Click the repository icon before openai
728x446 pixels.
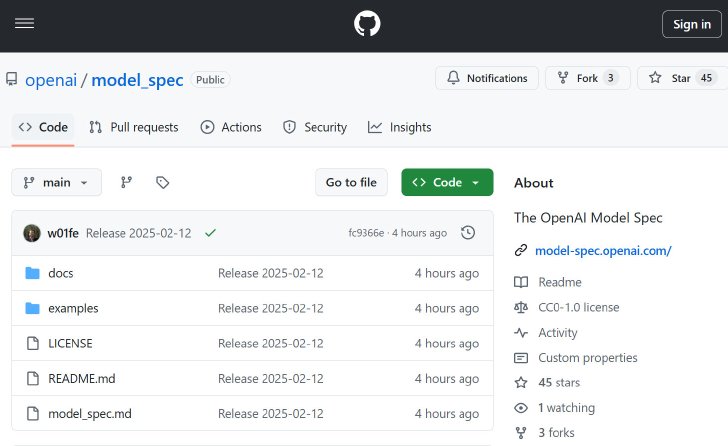tap(12, 79)
